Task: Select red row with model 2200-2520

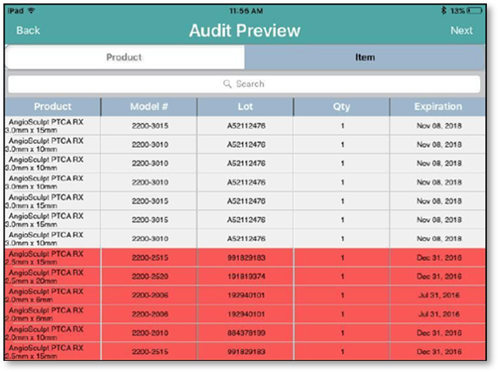Action: click(x=245, y=276)
